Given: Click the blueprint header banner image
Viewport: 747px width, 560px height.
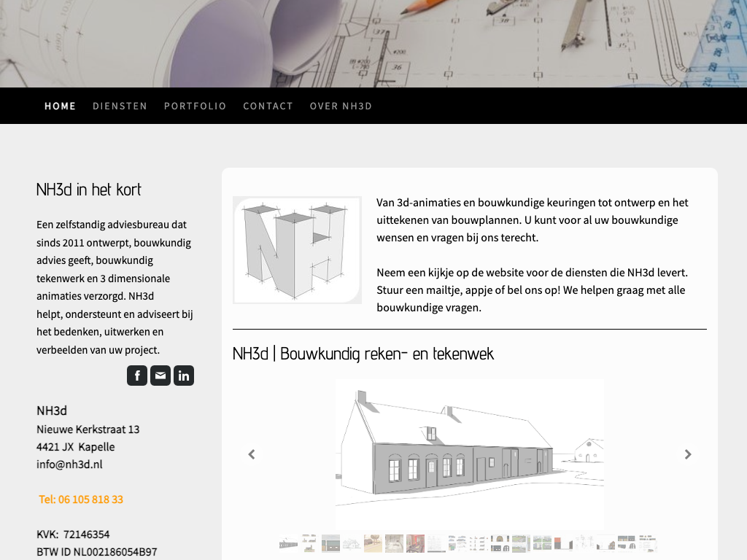Looking at the screenshot, I should point(373,44).
